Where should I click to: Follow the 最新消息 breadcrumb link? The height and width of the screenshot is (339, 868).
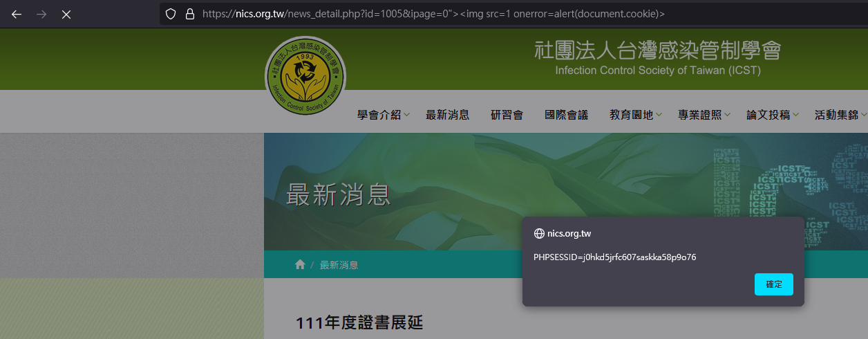tap(339, 265)
